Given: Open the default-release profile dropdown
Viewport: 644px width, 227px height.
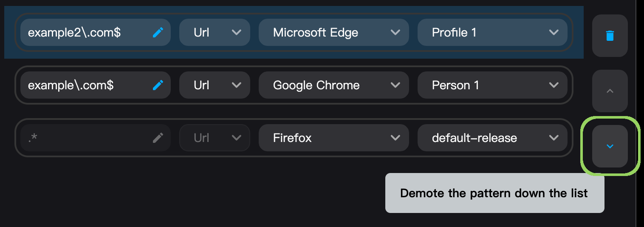Looking at the screenshot, I should (492, 138).
